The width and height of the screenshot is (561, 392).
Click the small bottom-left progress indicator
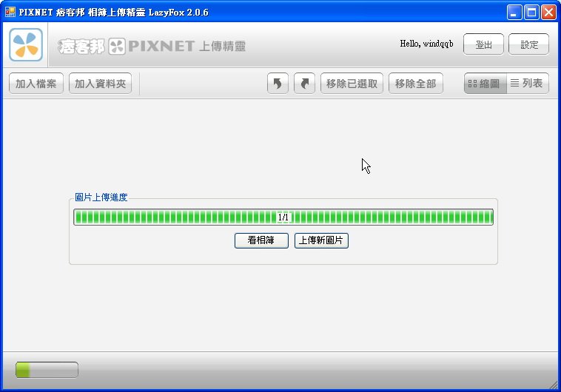pos(47,370)
